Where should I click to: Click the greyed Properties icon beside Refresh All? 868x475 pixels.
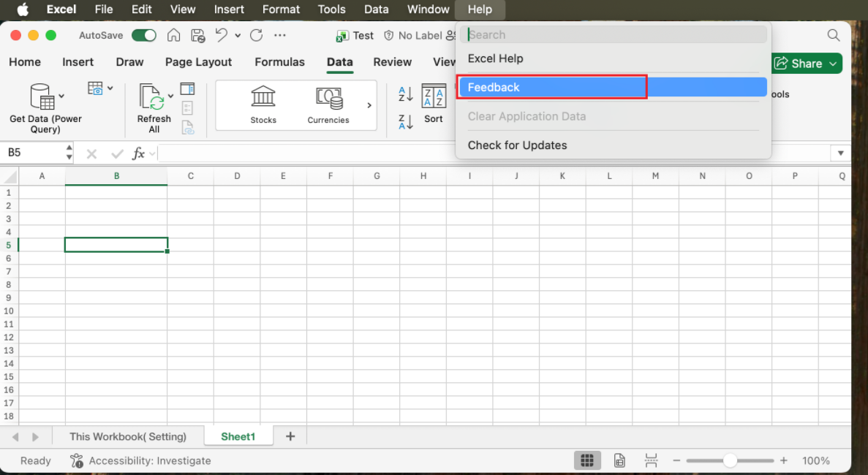click(x=188, y=108)
